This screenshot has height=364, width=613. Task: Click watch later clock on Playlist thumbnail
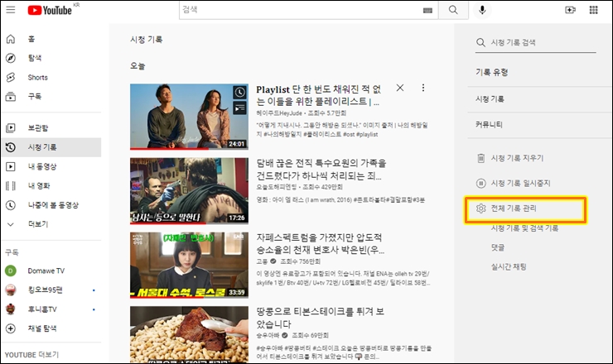[239, 92]
